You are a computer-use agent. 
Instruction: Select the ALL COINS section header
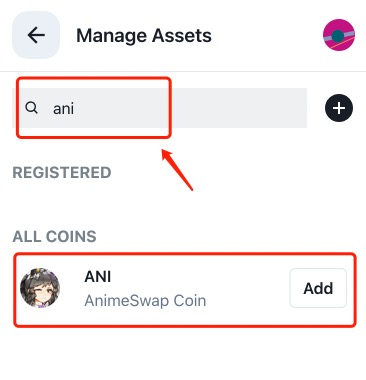(54, 236)
